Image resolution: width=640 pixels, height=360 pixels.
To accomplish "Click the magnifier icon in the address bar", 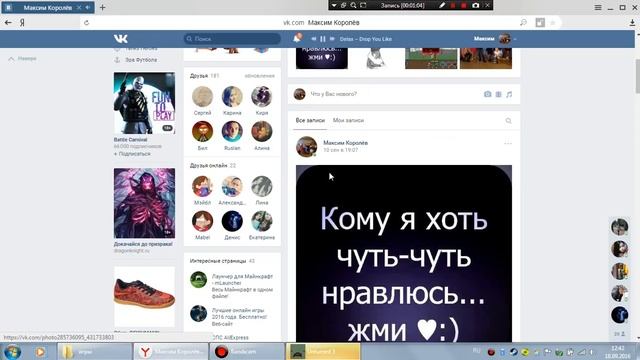I will pyautogui.click(x=523, y=23).
